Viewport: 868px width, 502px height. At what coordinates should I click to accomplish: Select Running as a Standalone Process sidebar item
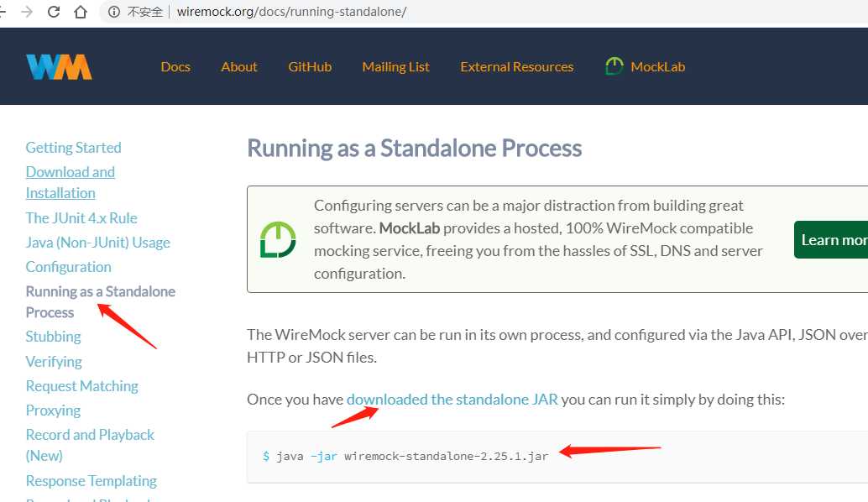point(100,301)
